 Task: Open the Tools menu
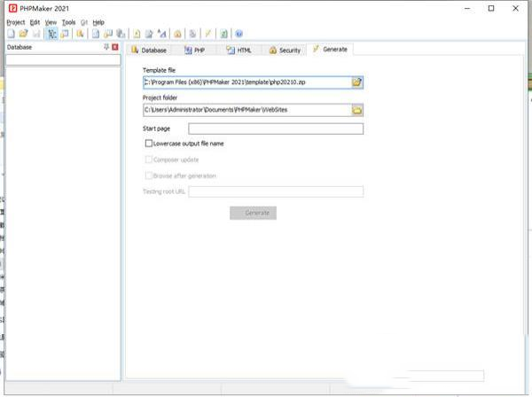68,21
